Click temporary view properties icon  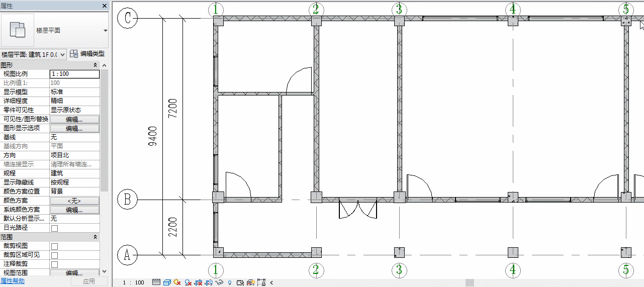click(x=240, y=282)
